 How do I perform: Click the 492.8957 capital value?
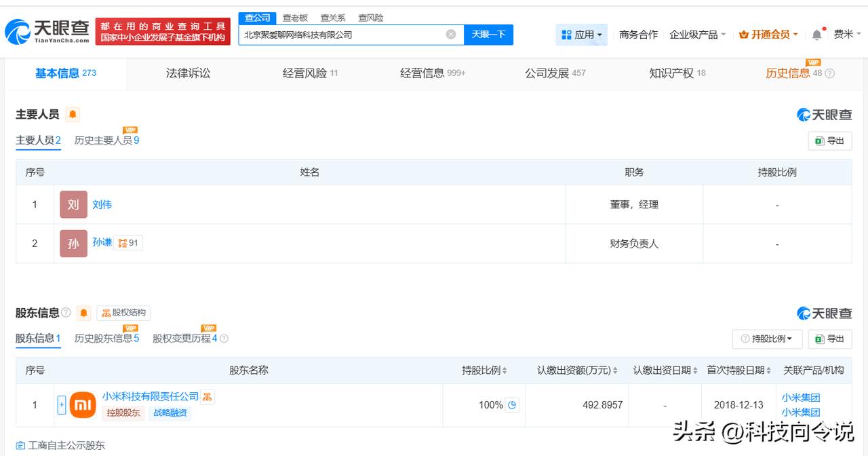click(603, 405)
